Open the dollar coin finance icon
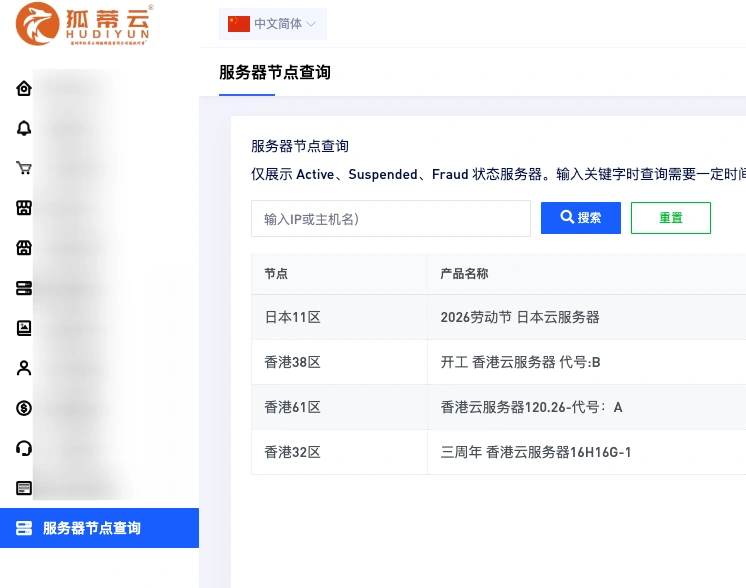746x588 pixels. [x=24, y=408]
